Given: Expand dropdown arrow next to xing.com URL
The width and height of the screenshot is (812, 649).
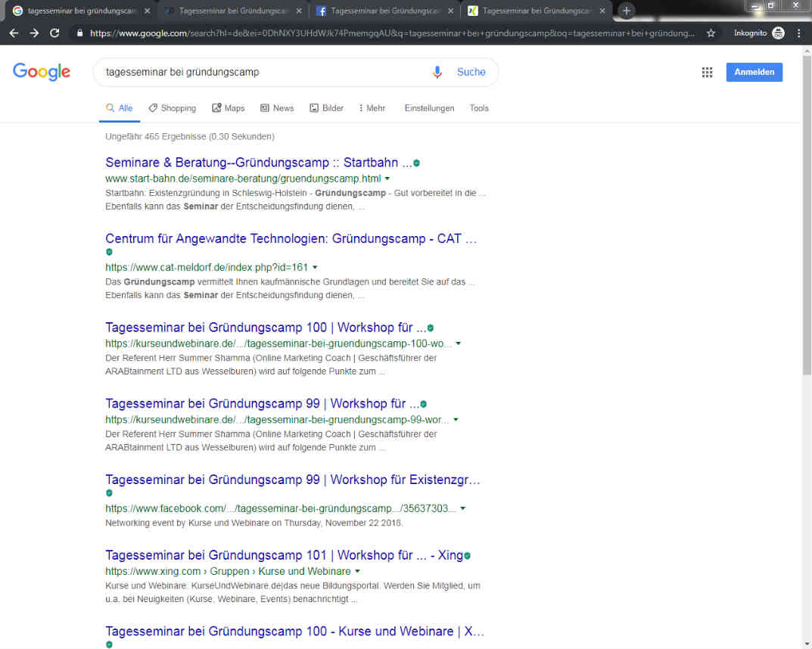Looking at the screenshot, I should 357,571.
